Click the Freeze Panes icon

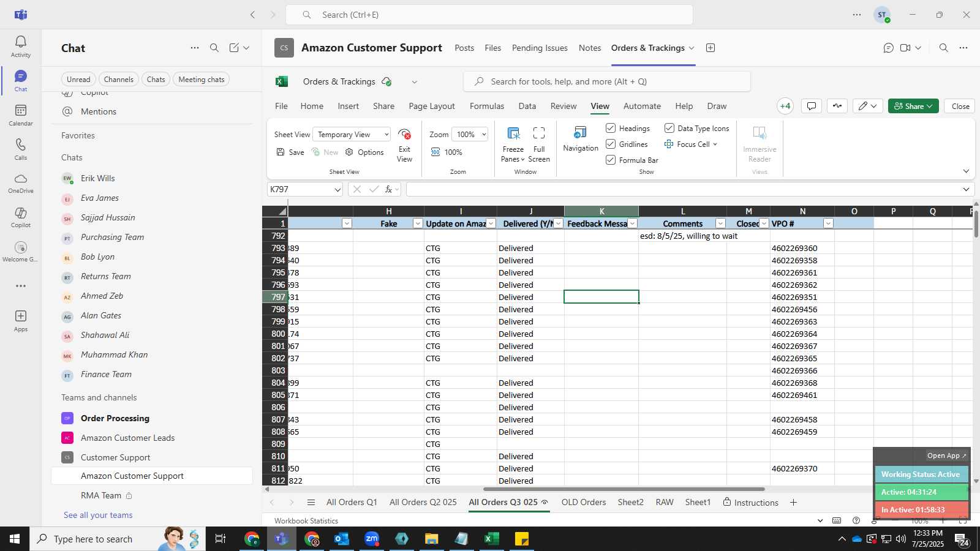[x=513, y=133]
